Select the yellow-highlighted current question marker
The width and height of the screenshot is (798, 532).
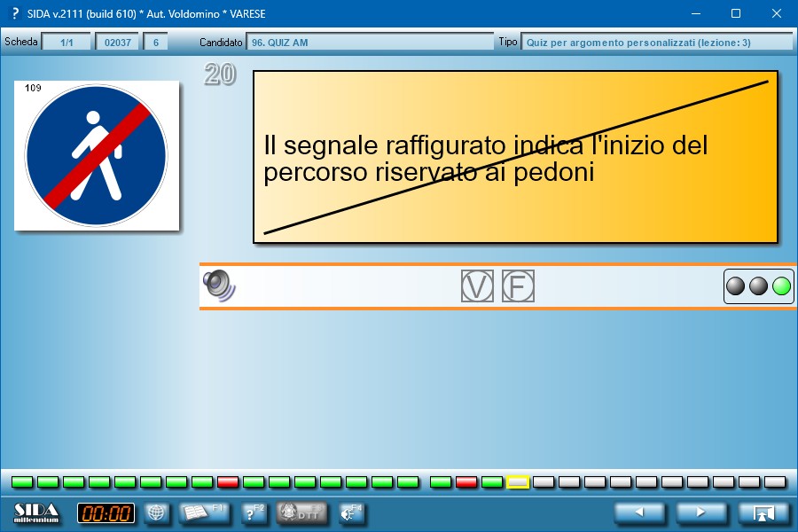(518, 482)
